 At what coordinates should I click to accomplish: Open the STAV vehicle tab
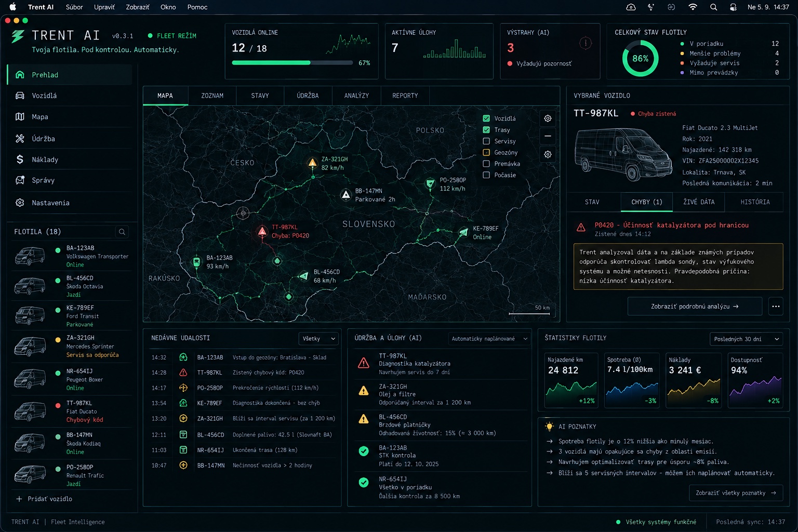point(592,202)
